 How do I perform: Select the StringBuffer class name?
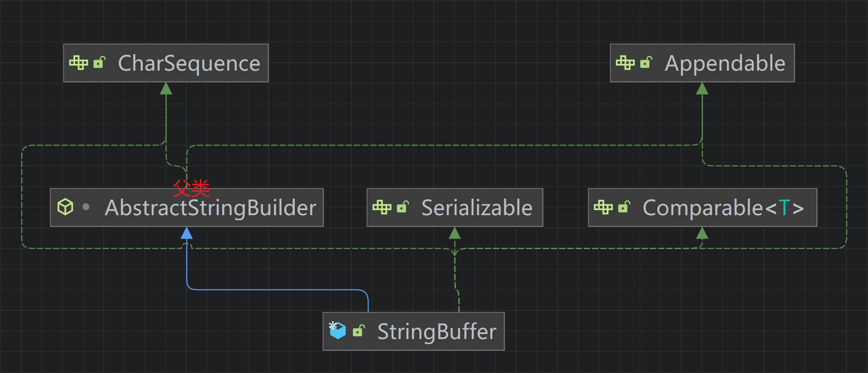coord(436,332)
